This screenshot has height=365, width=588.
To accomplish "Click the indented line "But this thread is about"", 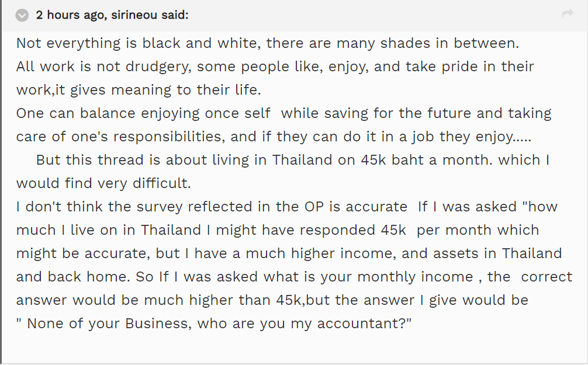I will pyautogui.click(x=293, y=160).
